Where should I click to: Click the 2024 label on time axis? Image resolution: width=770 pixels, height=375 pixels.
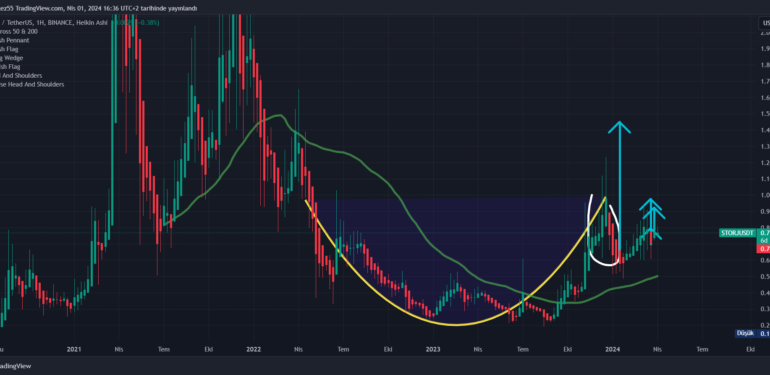point(612,349)
